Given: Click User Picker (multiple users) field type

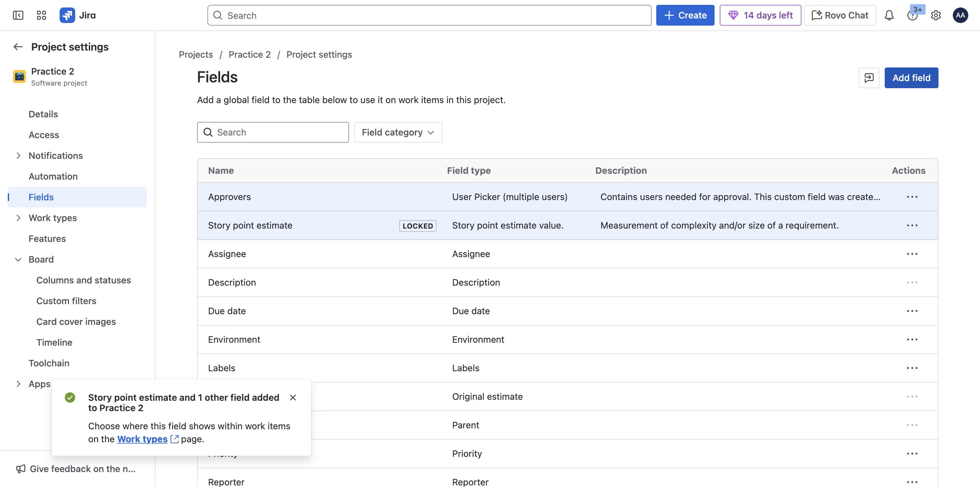Looking at the screenshot, I should (509, 197).
